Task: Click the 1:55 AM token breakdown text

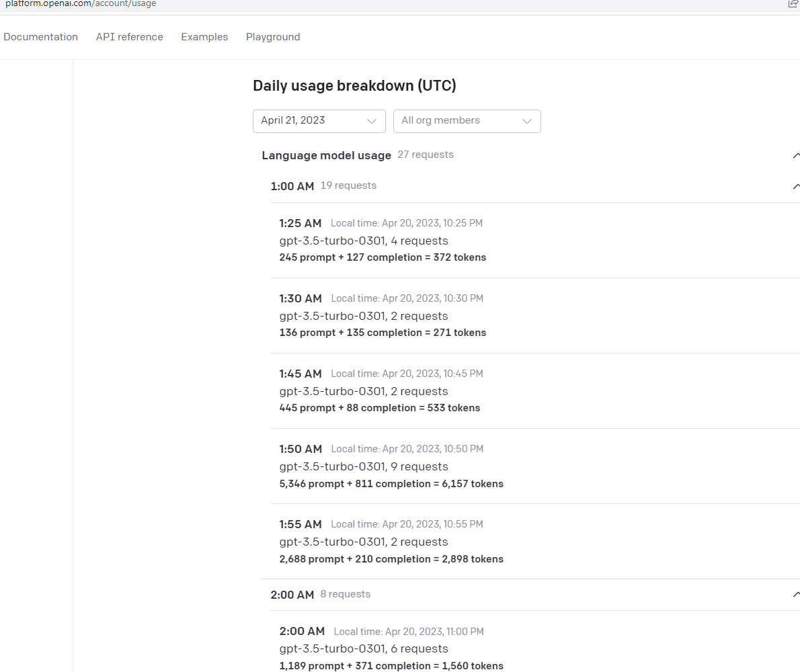Action: click(x=391, y=558)
